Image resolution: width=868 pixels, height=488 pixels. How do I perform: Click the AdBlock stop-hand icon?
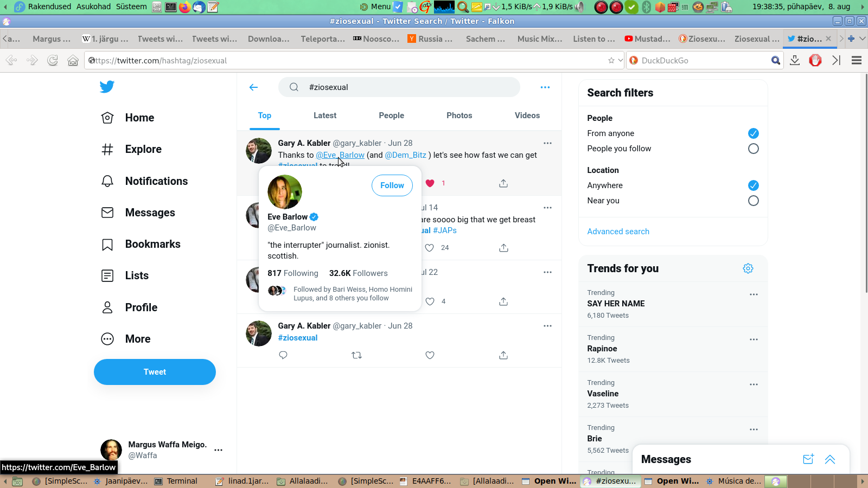pos(815,60)
